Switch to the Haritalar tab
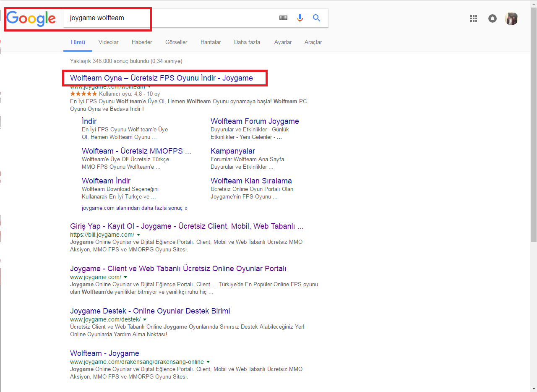This screenshot has height=392, width=537. [211, 42]
